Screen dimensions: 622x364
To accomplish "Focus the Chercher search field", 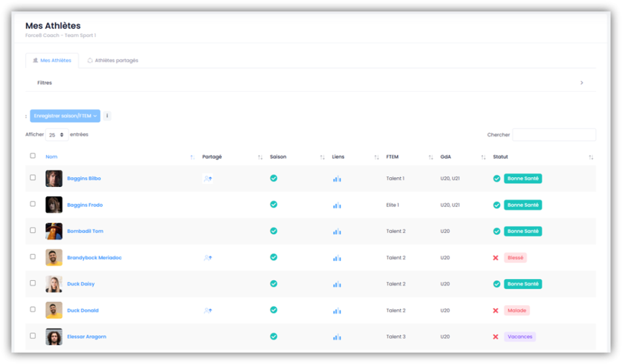I will (x=553, y=135).
